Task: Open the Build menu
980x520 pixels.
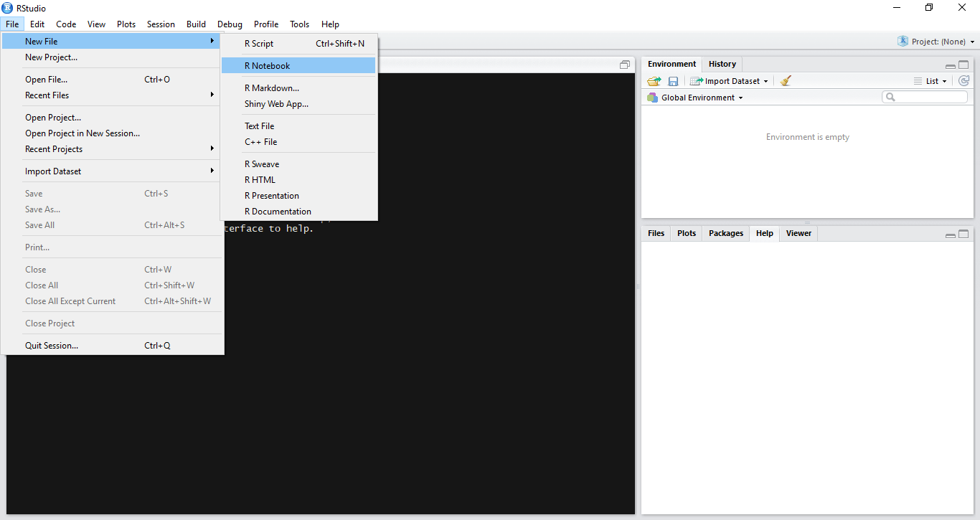Action: 196,24
